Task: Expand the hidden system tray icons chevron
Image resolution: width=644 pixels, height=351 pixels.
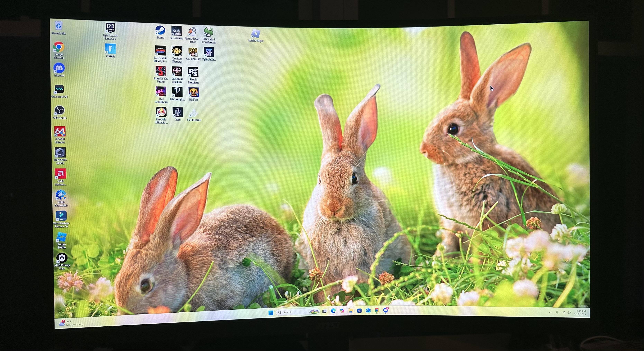Action: click(550, 312)
